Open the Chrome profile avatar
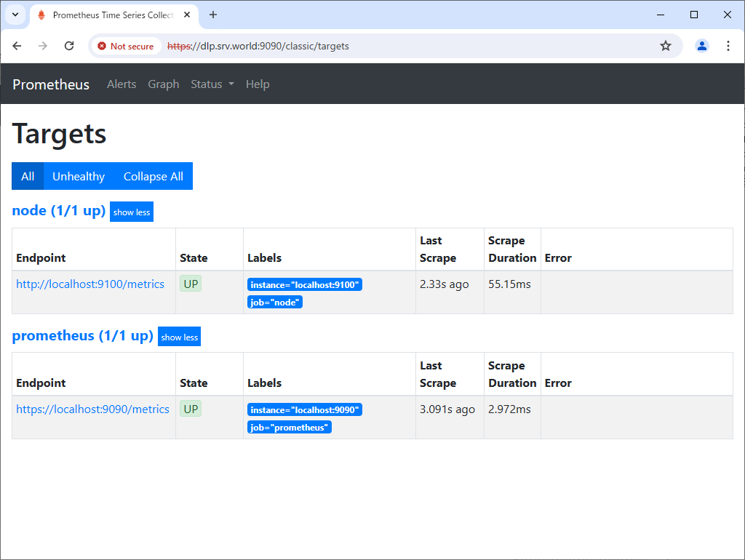 [702, 46]
